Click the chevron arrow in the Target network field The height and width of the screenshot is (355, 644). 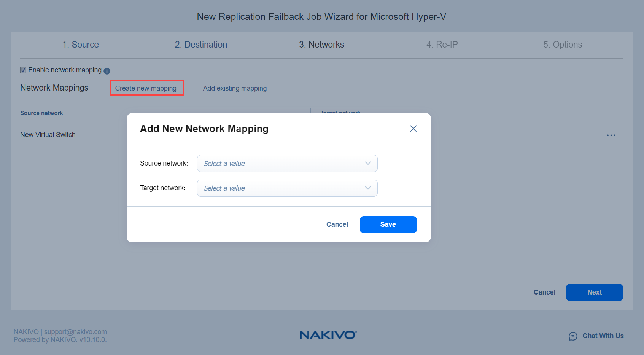[368, 188]
